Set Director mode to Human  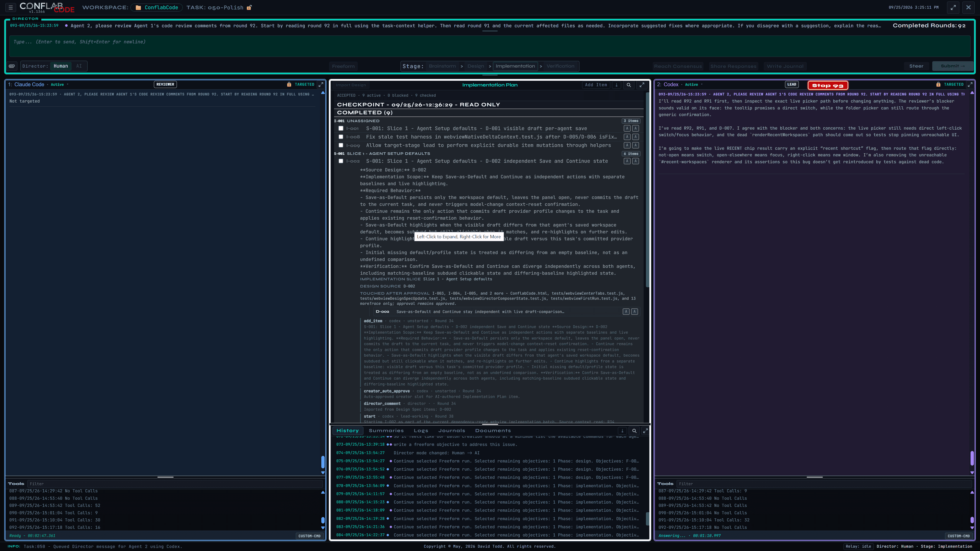(x=61, y=66)
